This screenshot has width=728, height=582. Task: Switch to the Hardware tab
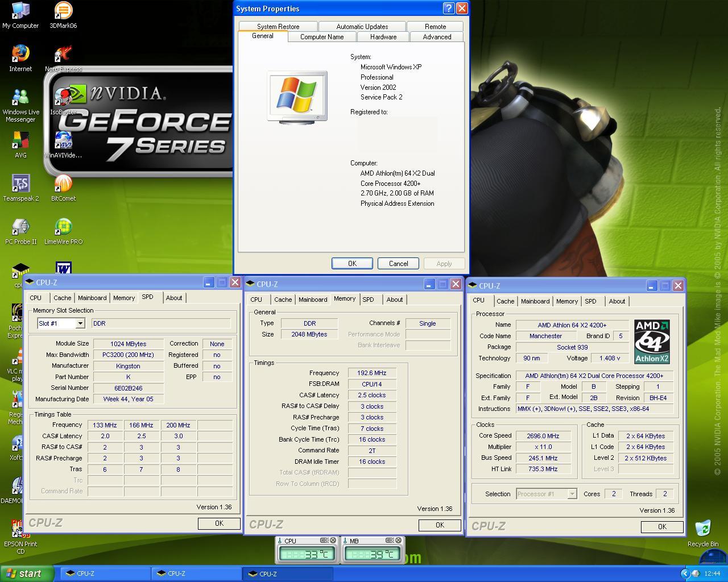[383, 37]
